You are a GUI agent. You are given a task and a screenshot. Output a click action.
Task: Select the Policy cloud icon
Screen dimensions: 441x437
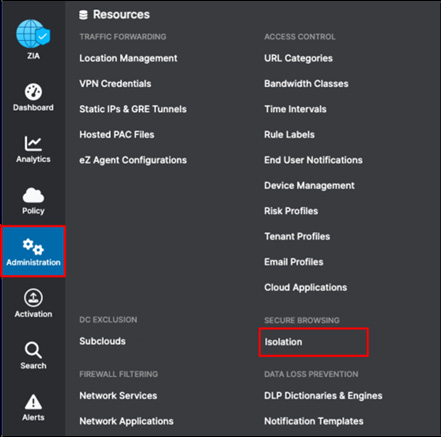(33, 195)
